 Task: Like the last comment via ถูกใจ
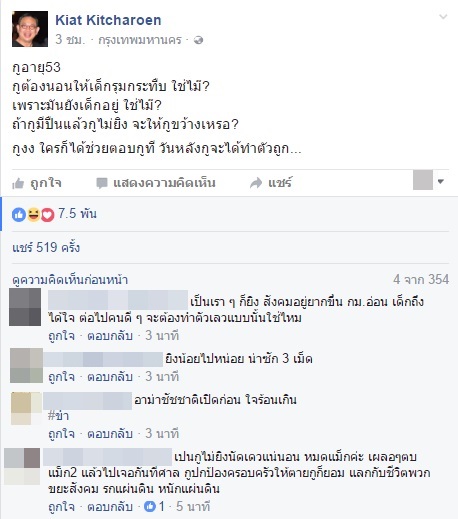61,507
